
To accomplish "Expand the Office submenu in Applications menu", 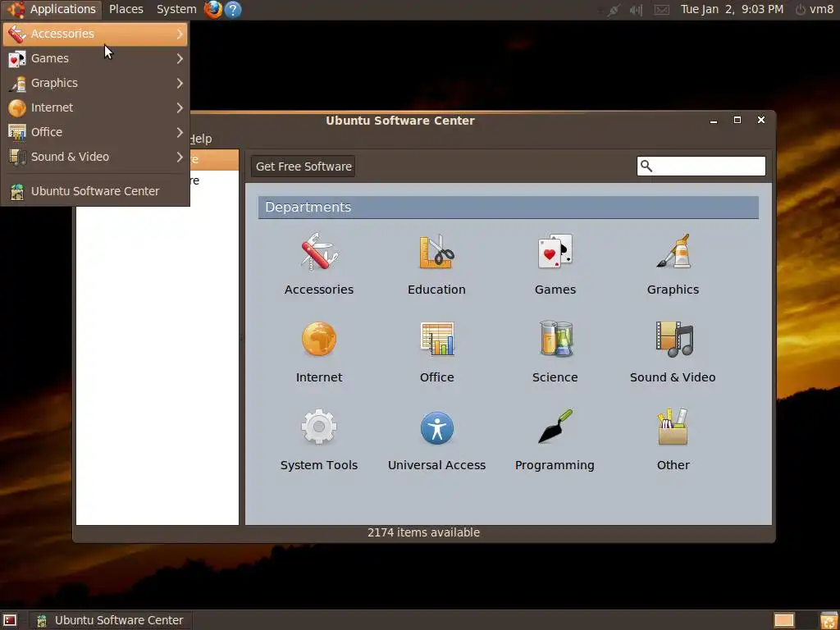I will coord(95,132).
